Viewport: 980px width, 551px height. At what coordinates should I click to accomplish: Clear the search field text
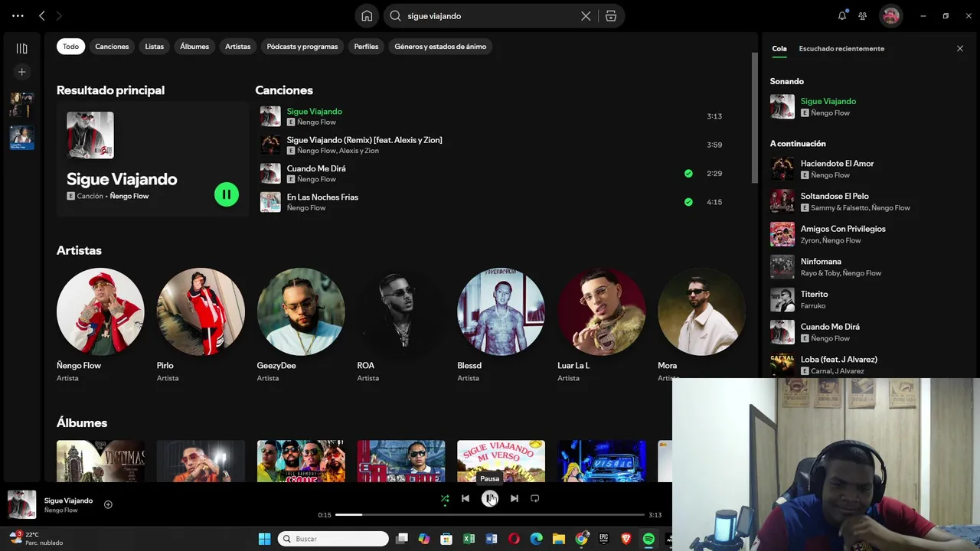click(x=586, y=16)
